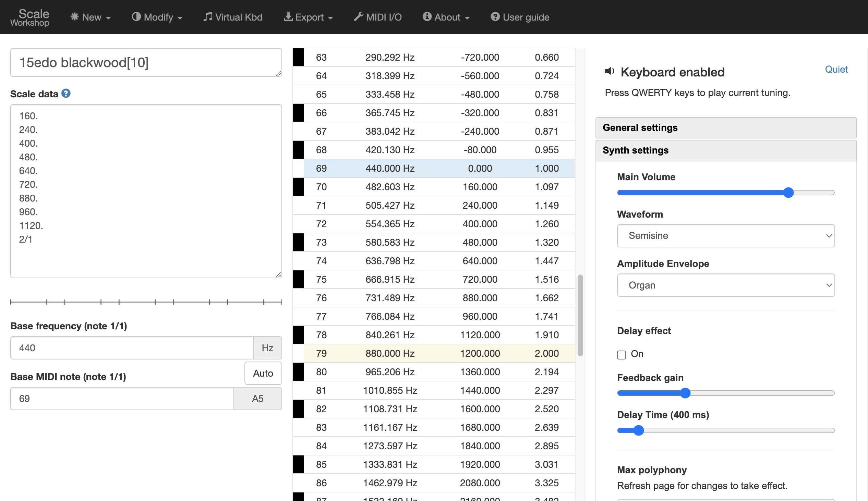Click the Main Volume slider handle
This screenshot has height=501, width=868.
(788, 193)
